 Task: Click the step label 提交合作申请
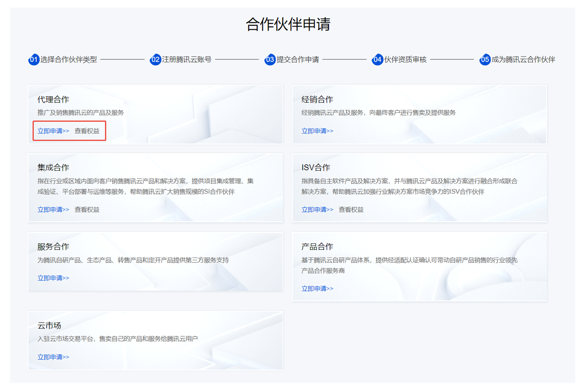click(x=298, y=60)
